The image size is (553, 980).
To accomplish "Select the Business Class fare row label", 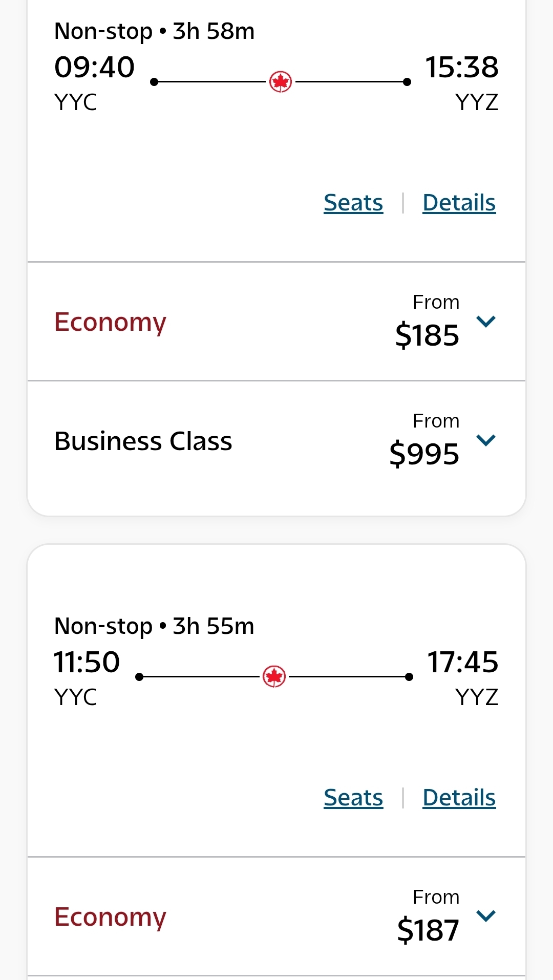I will (x=143, y=441).
